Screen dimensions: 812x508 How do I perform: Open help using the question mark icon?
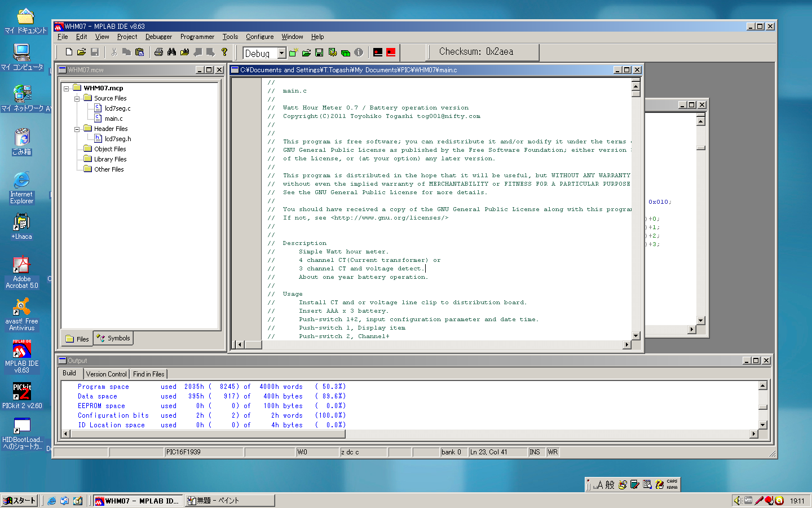[x=224, y=52]
